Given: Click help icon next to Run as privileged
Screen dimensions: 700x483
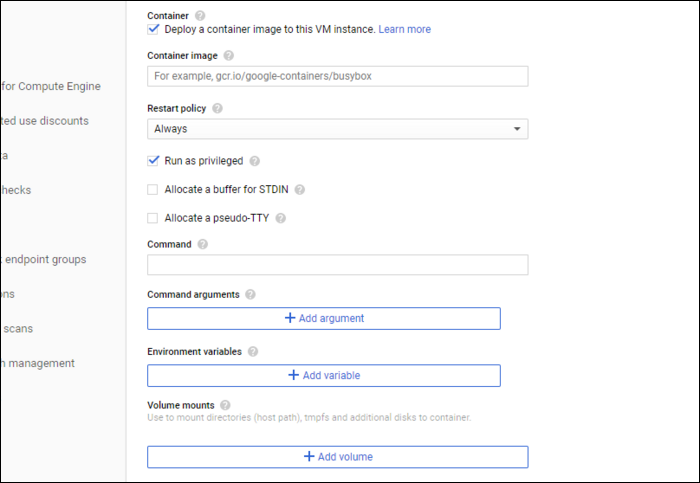Looking at the screenshot, I should [x=254, y=161].
